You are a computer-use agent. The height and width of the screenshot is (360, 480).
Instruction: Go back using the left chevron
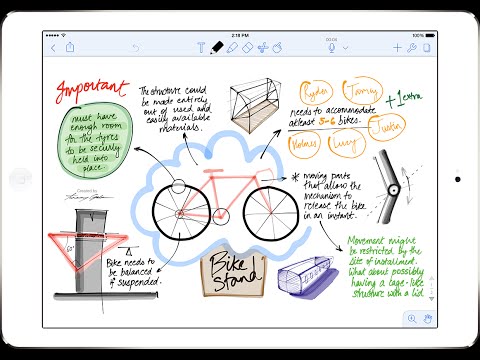pyautogui.click(x=53, y=48)
